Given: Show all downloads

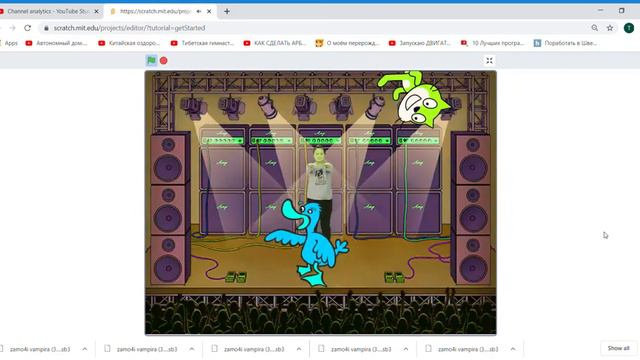Looking at the screenshot, I should click(618, 348).
